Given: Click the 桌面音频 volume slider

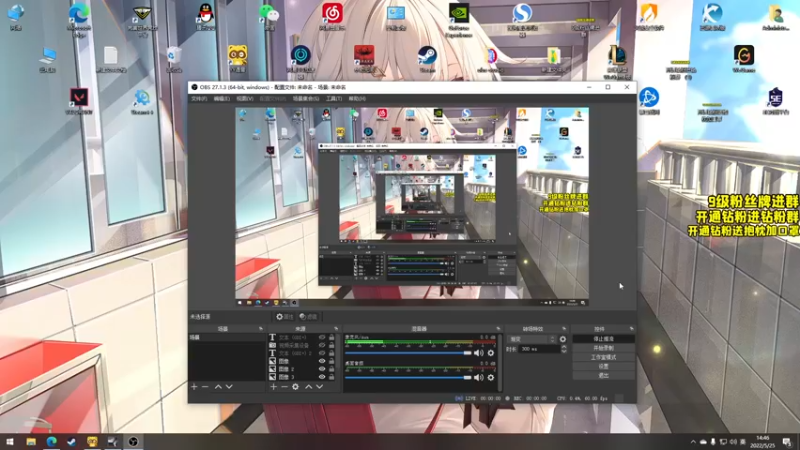Looking at the screenshot, I should coord(408,378).
